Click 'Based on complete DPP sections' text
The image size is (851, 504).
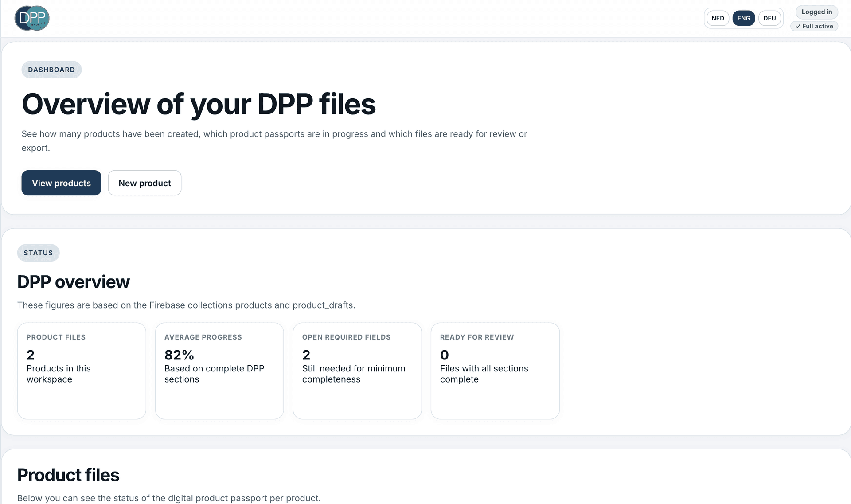click(x=214, y=374)
